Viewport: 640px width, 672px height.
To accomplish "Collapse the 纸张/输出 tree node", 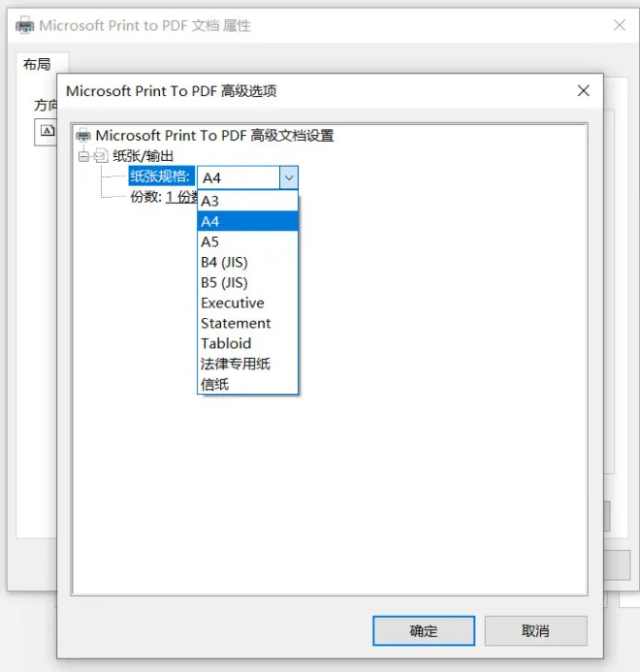I will click(x=83, y=156).
